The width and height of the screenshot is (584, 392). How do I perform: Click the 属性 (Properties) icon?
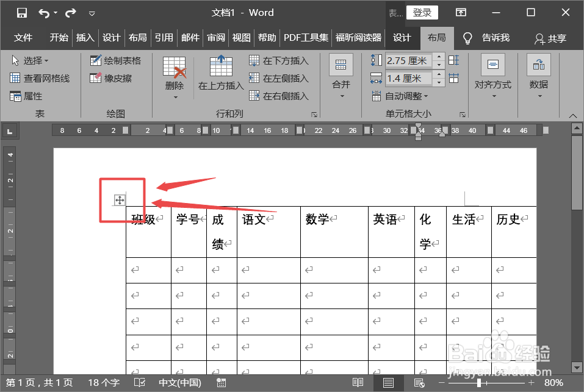coord(27,96)
